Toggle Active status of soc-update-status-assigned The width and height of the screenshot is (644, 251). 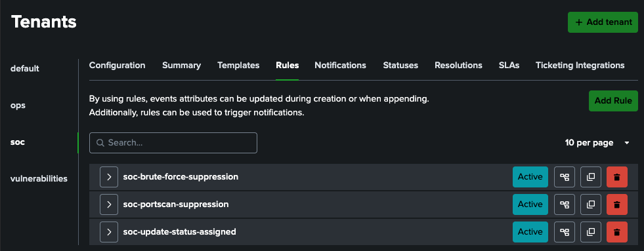(530, 232)
